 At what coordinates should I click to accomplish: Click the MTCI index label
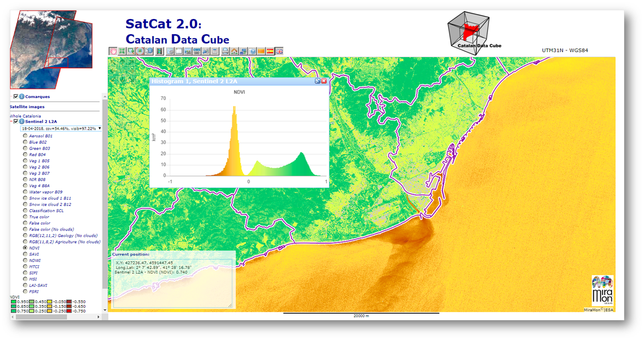click(x=34, y=267)
